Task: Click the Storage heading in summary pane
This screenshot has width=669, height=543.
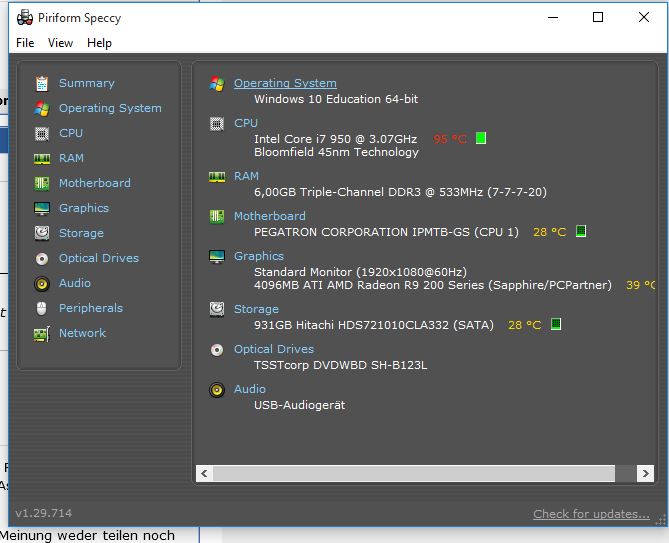Action: (x=256, y=309)
